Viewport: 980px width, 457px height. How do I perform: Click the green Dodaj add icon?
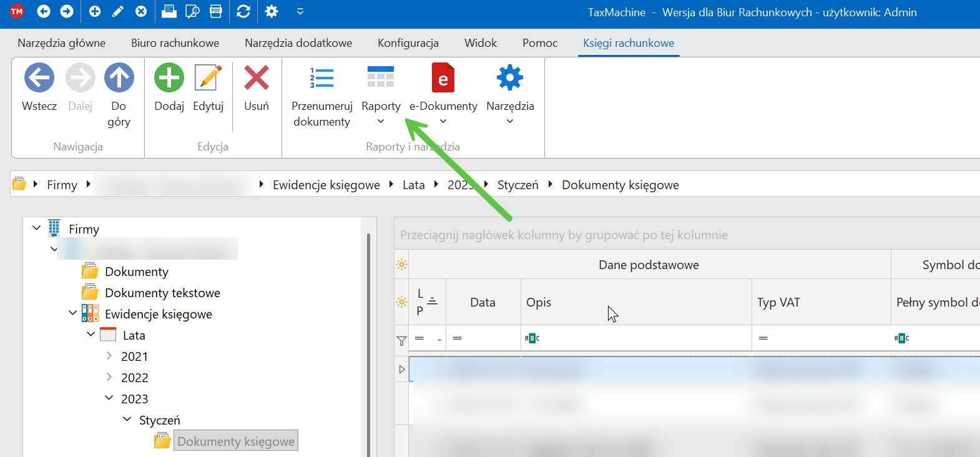click(169, 79)
